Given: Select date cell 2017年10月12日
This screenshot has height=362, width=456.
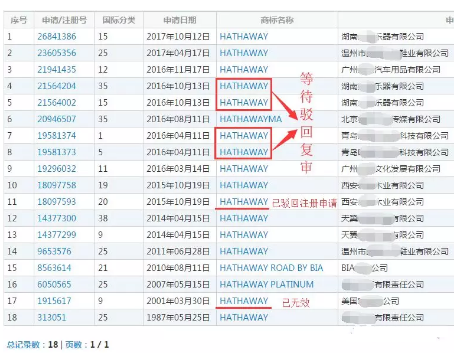Looking at the screenshot, I should tap(178, 36).
